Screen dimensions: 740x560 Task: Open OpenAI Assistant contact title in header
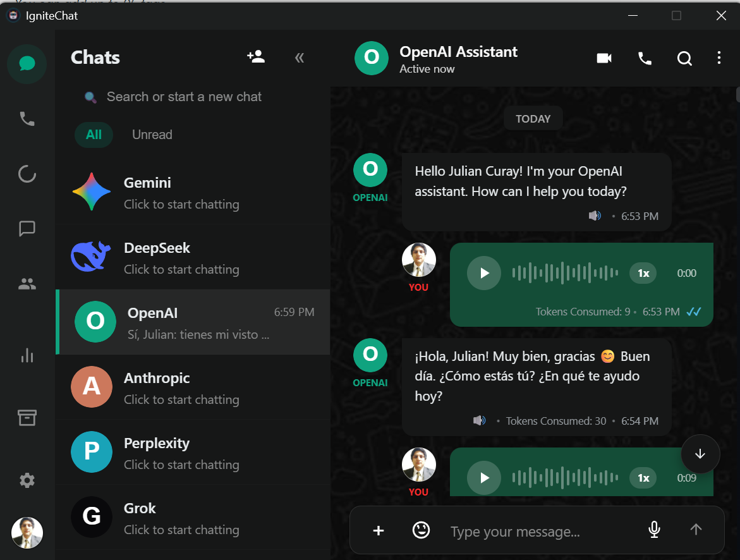tap(458, 51)
